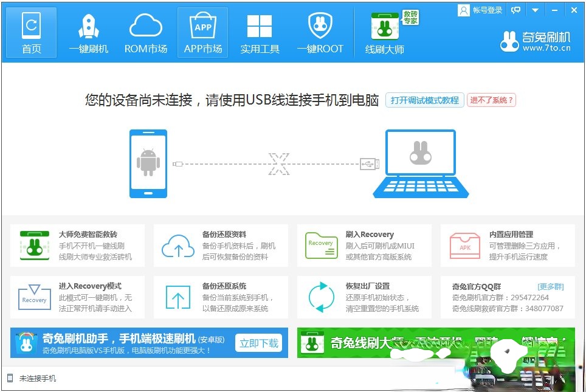This screenshot has height=392, width=586.
Task: Select the 恢复出厂设置 circular arrows icon
Action: 322,297
